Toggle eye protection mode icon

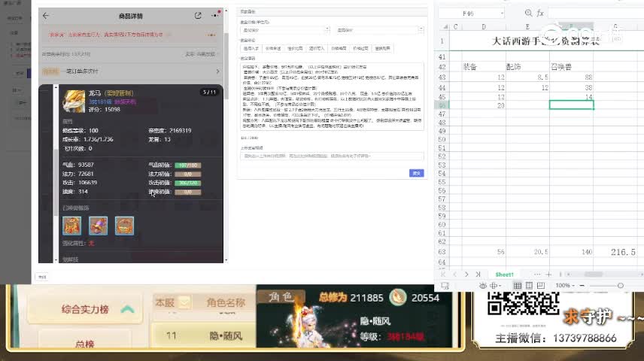(x=482, y=286)
